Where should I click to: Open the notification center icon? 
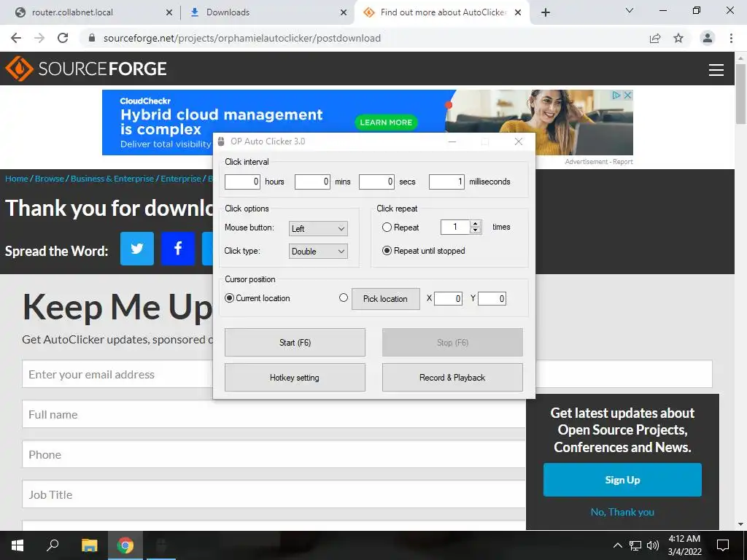coord(723,545)
